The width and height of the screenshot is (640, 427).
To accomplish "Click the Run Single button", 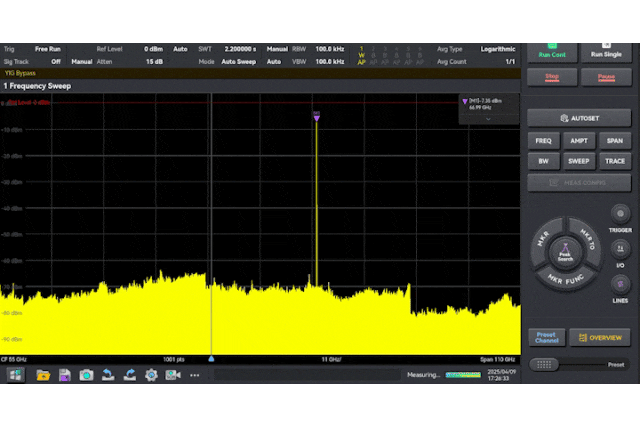I will [606, 53].
